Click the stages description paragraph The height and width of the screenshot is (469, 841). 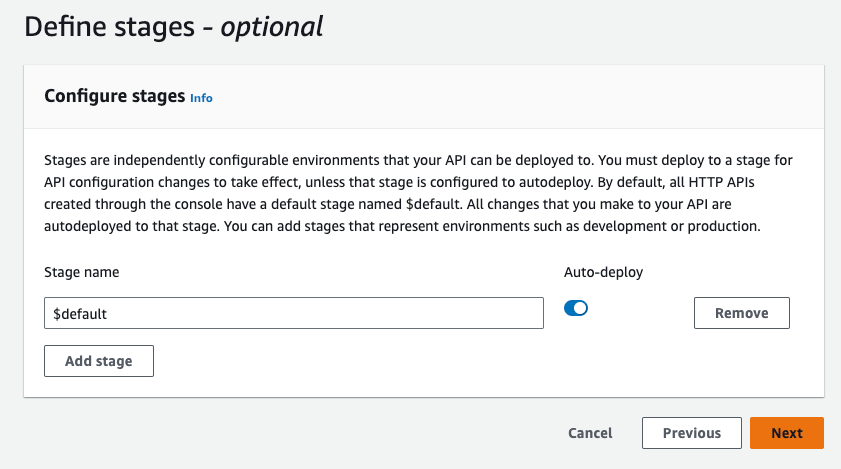pyautogui.click(x=420, y=193)
